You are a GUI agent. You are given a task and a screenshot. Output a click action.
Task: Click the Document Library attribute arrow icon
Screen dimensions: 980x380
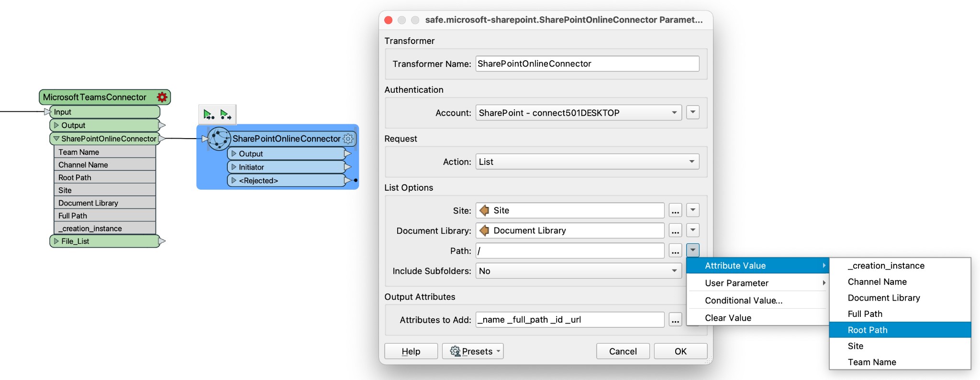pyautogui.click(x=484, y=230)
